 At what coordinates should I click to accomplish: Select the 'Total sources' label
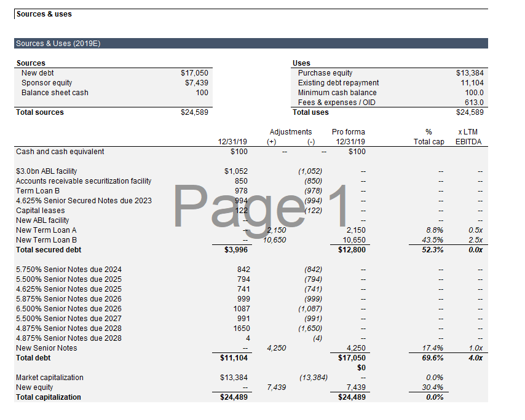[39, 112]
